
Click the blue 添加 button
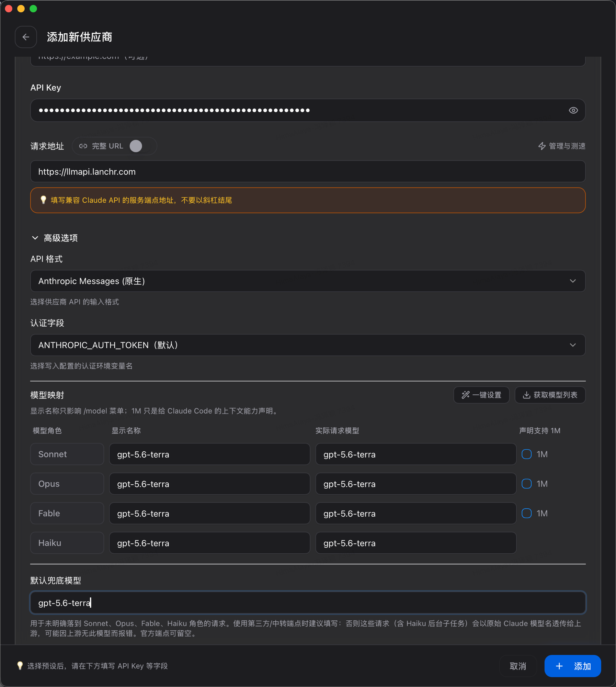click(572, 666)
